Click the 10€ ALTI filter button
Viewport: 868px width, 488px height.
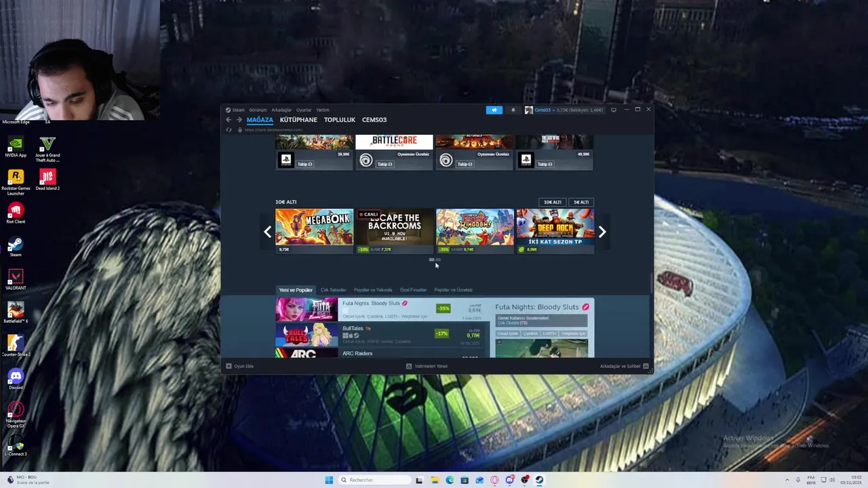[x=553, y=202]
